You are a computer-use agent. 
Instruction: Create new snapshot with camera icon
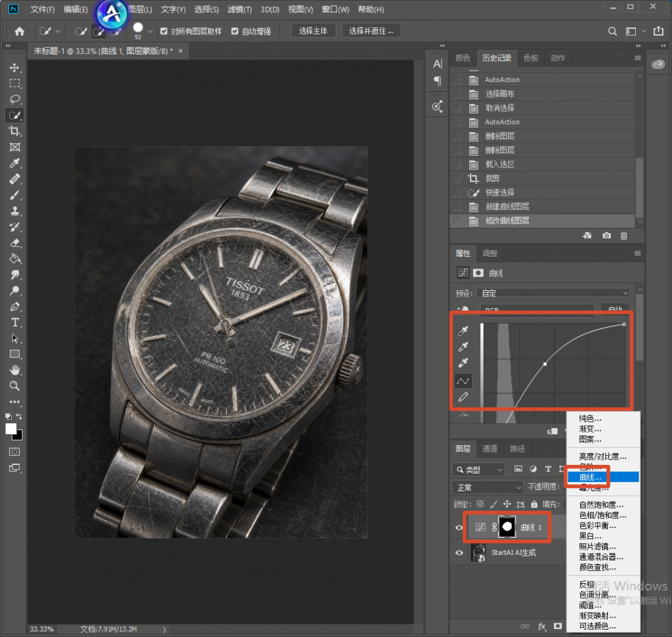click(x=606, y=236)
